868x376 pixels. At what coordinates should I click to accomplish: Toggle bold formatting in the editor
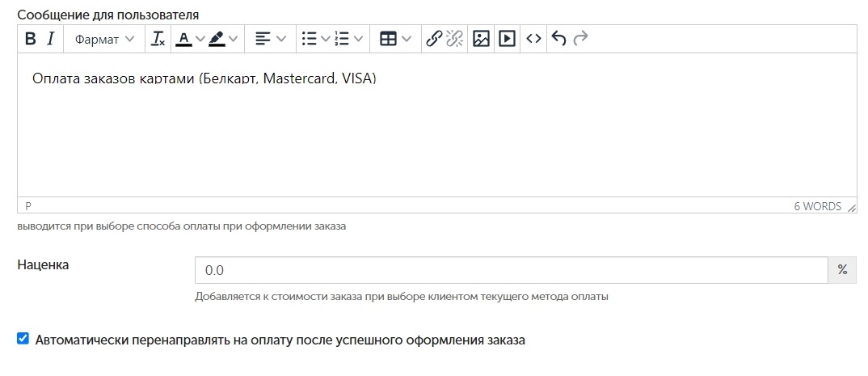tap(31, 39)
